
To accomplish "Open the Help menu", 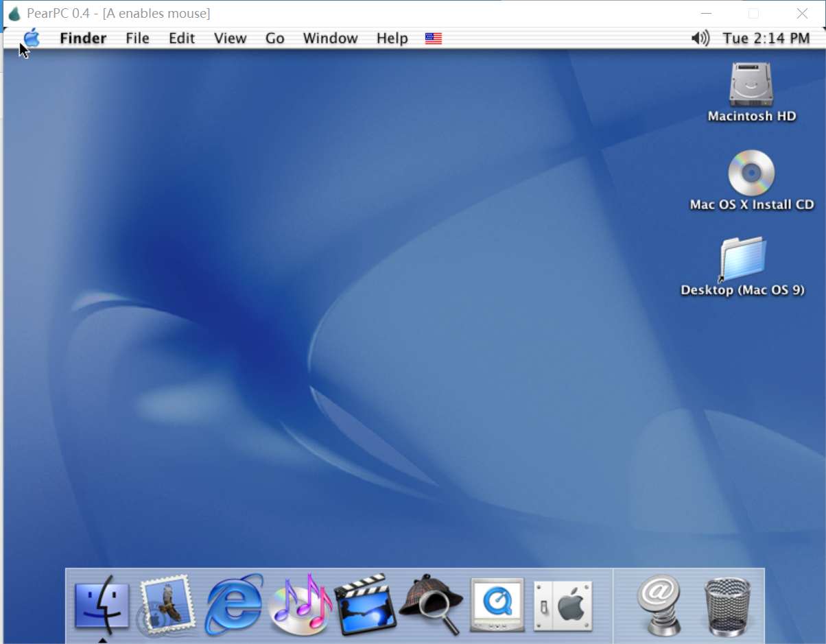I will (x=392, y=38).
